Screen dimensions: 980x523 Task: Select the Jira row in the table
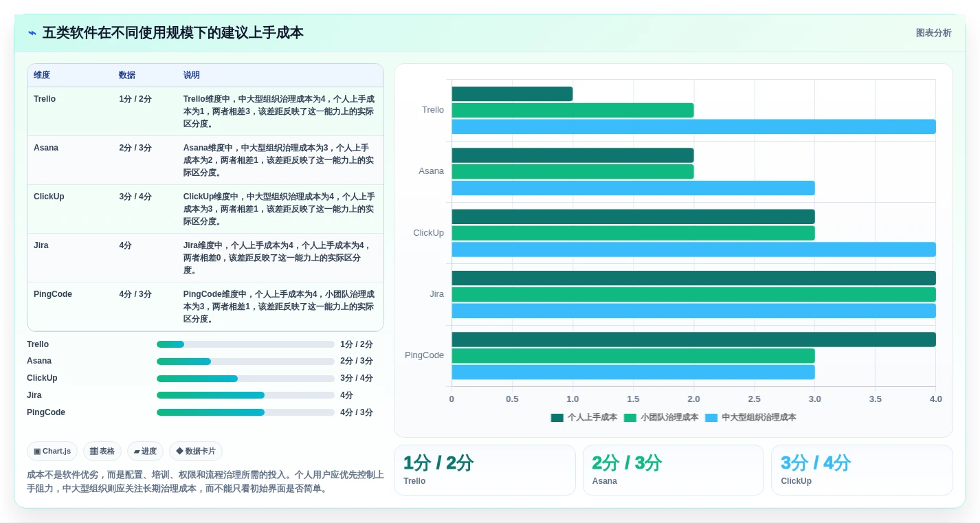point(205,258)
